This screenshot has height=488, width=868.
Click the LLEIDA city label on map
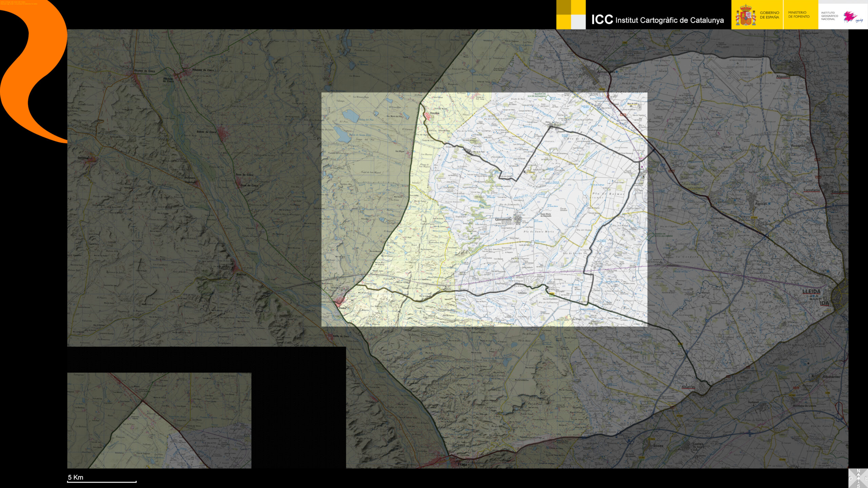811,291
